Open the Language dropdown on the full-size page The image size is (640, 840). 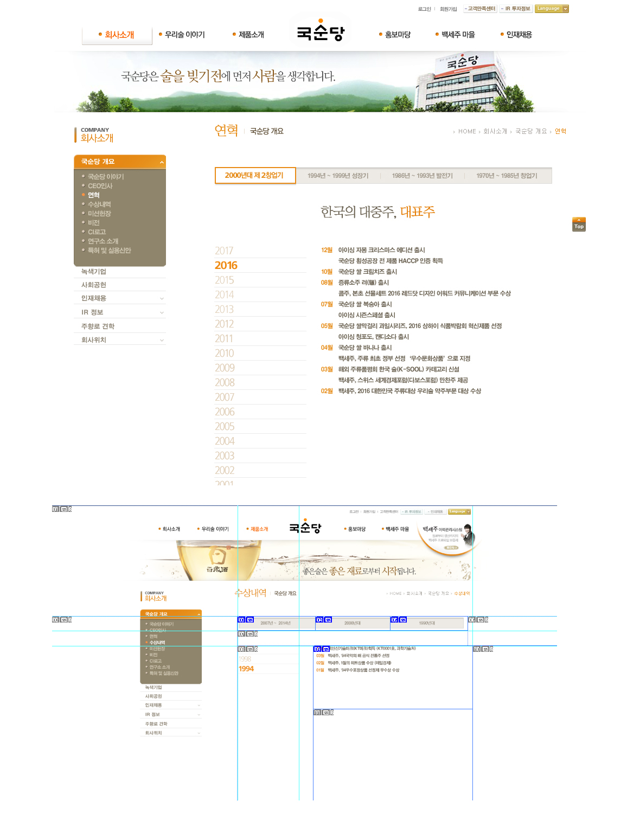[552, 9]
